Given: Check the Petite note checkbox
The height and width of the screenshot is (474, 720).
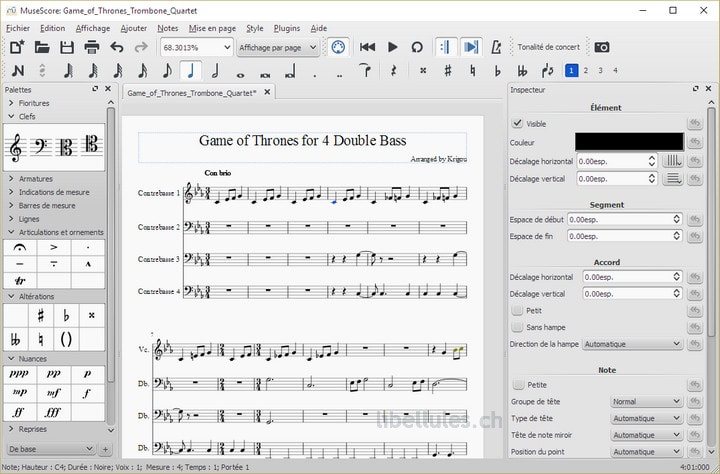Looking at the screenshot, I should [x=518, y=384].
